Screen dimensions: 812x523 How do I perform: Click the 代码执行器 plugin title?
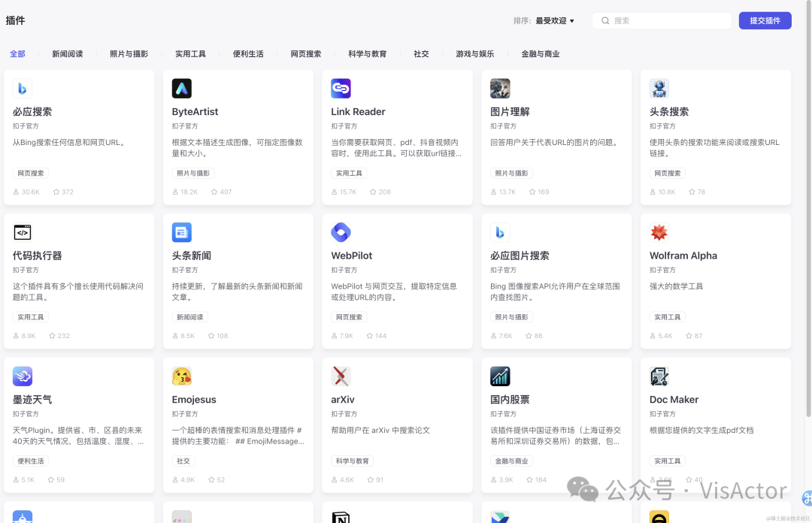click(x=38, y=255)
